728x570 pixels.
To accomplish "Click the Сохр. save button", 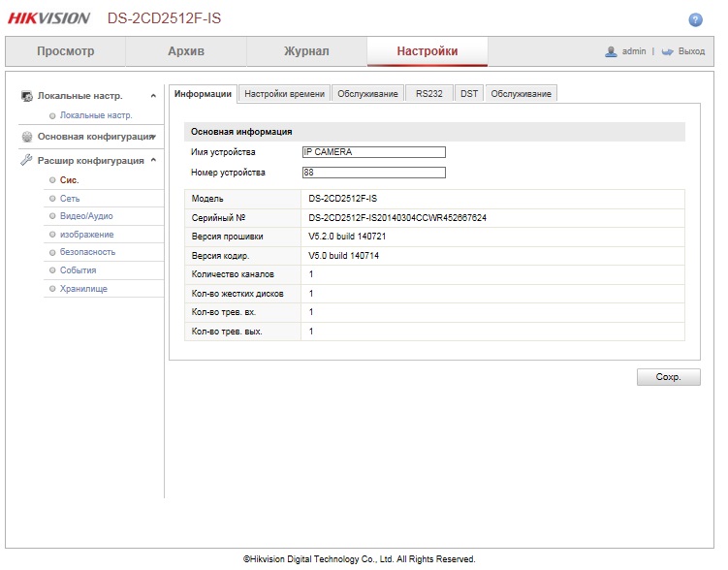I will [669, 377].
